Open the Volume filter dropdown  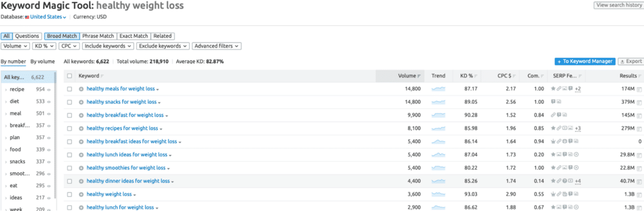(15, 46)
